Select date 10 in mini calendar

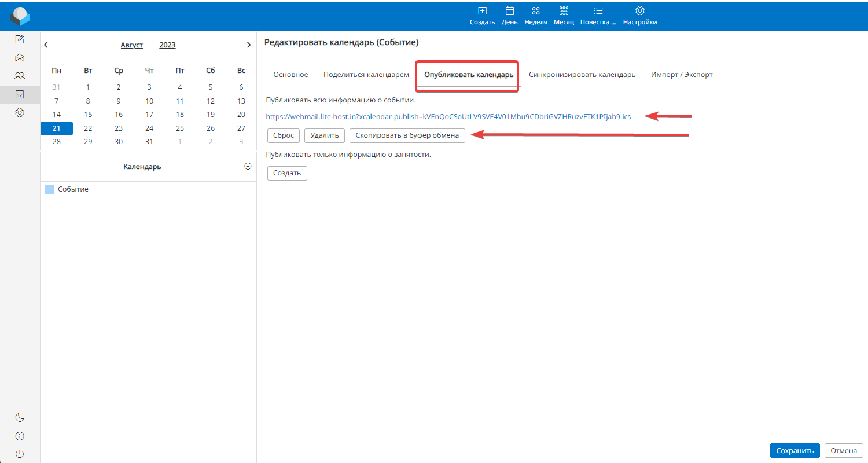(x=149, y=101)
